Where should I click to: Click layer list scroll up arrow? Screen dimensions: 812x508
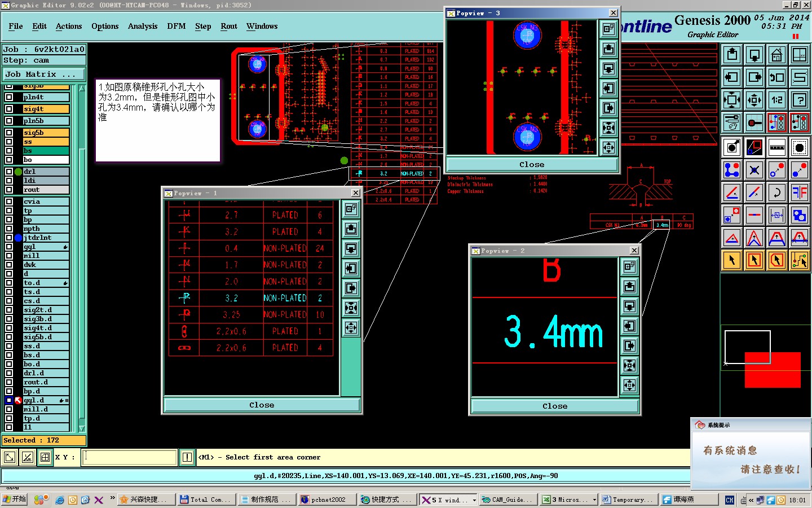82,88
